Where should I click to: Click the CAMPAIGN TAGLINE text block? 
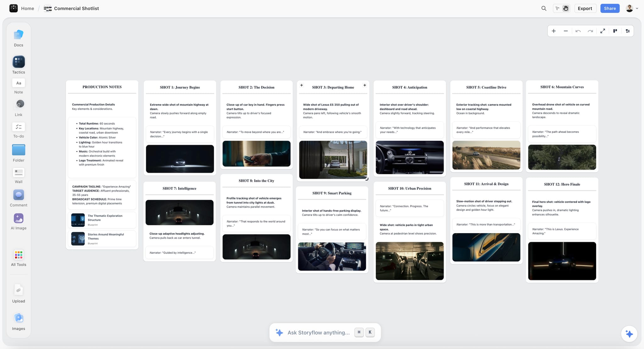[102, 195]
